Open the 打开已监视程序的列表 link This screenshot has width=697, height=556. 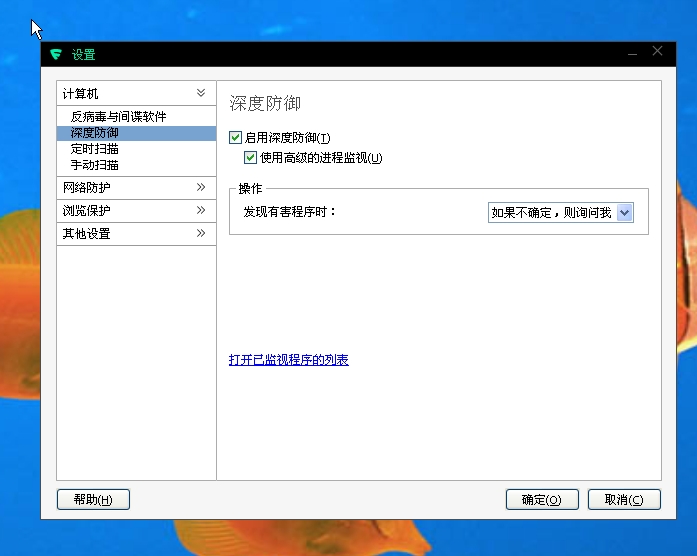coord(288,360)
